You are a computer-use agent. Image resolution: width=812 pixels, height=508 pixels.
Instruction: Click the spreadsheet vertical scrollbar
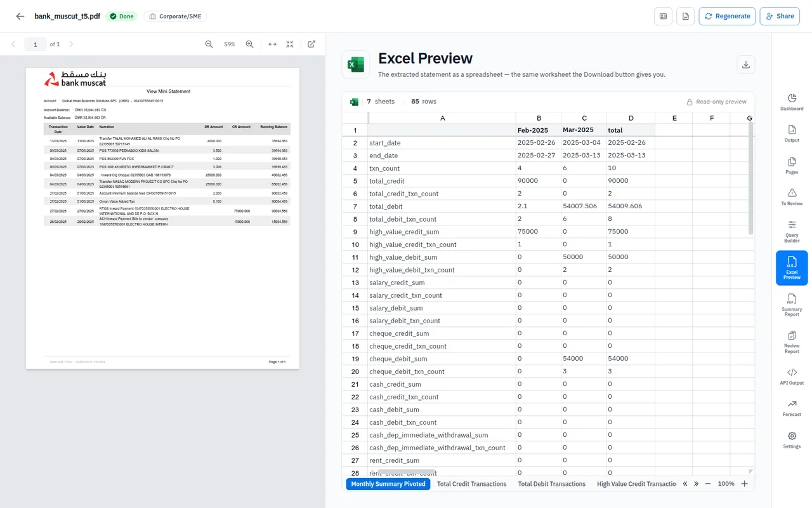coord(752,179)
